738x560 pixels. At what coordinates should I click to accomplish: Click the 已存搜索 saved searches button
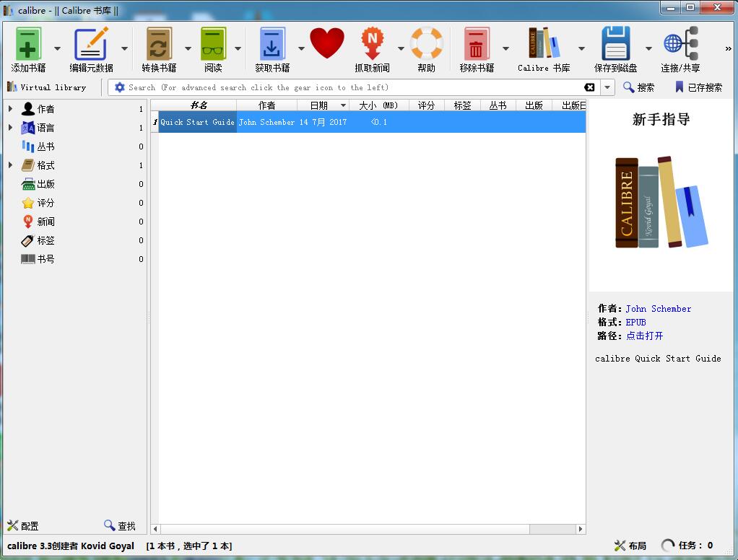698,87
